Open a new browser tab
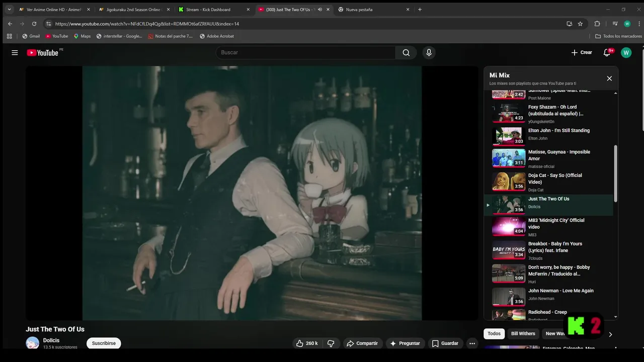The width and height of the screenshot is (644, 362). pyautogui.click(x=420, y=10)
